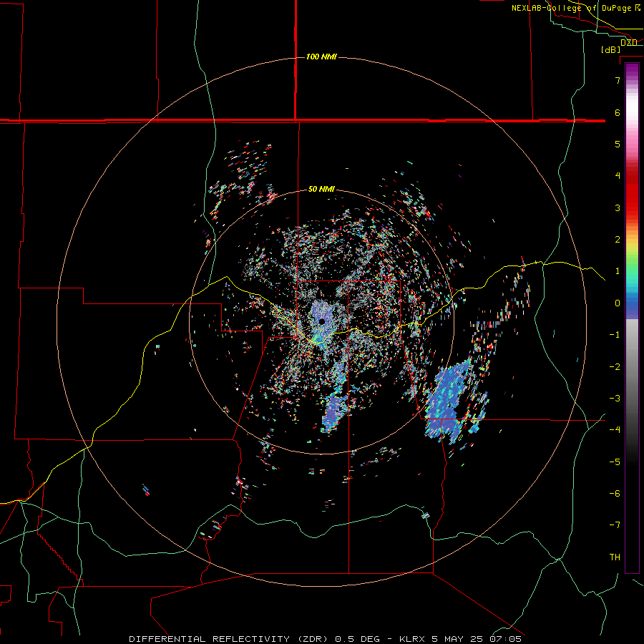Viewport: 644px width, 644px height.
Task: Click the red band of the ZDR color bar
Action: point(632,193)
